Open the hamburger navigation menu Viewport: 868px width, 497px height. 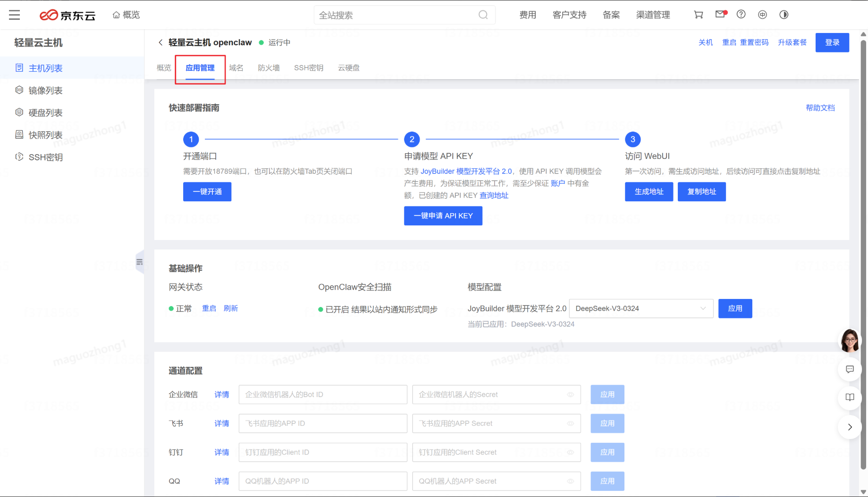point(15,15)
